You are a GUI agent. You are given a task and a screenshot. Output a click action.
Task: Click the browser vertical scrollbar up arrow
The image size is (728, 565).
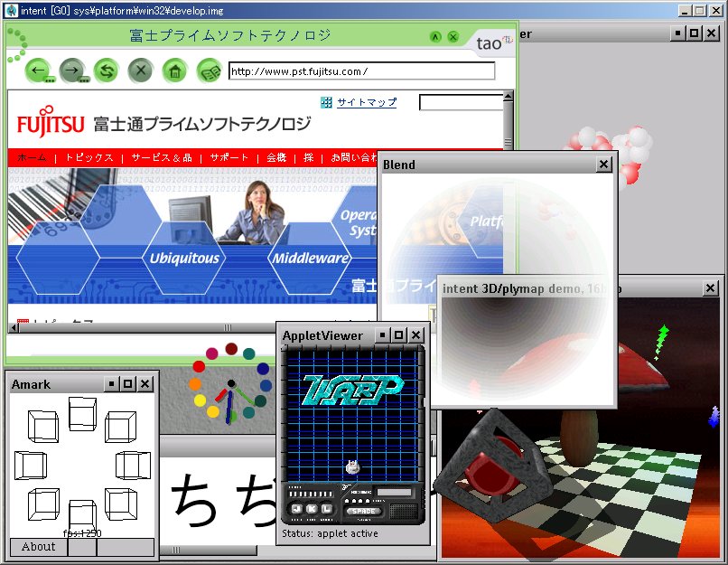(508, 96)
